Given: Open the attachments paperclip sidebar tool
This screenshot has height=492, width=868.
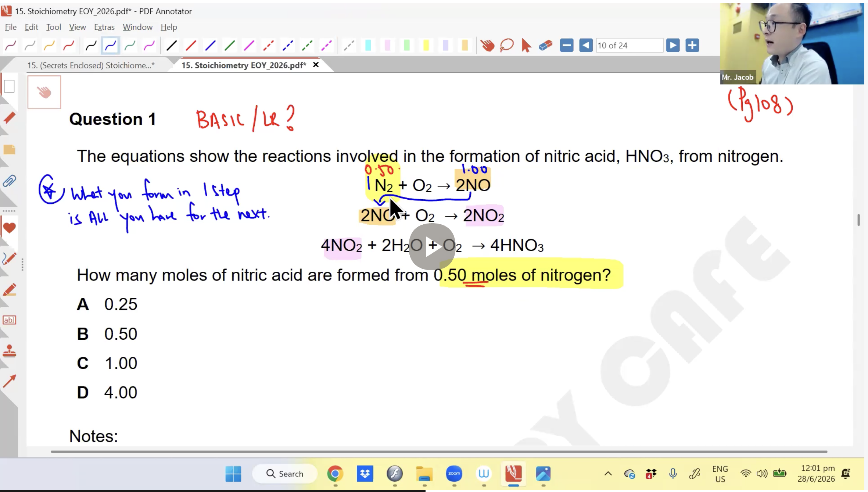Looking at the screenshot, I should click(9, 181).
